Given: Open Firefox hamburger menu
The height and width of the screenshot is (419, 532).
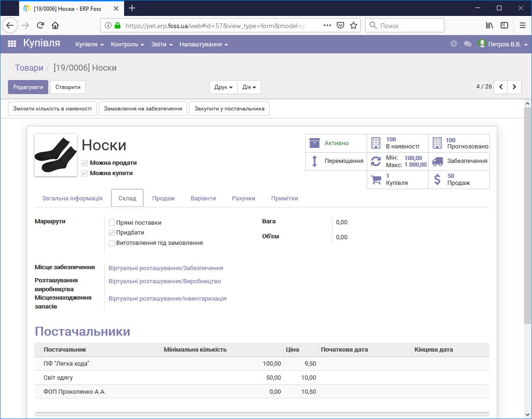Looking at the screenshot, I should coord(523,25).
